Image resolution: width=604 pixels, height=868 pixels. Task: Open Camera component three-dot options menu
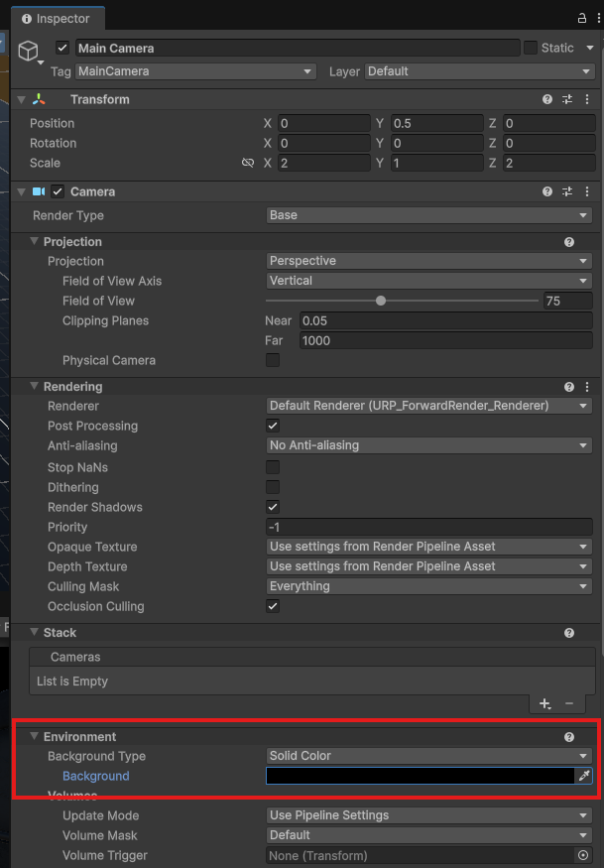coord(588,191)
